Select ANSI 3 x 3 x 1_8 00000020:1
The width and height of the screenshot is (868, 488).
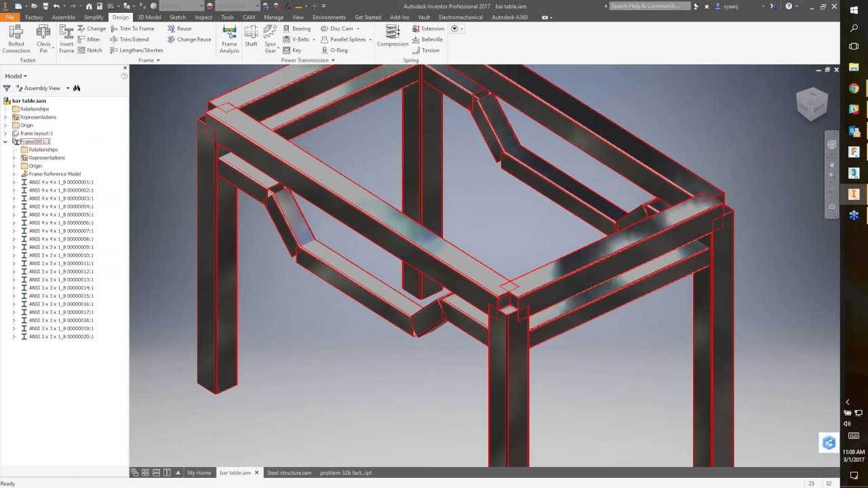pos(61,337)
